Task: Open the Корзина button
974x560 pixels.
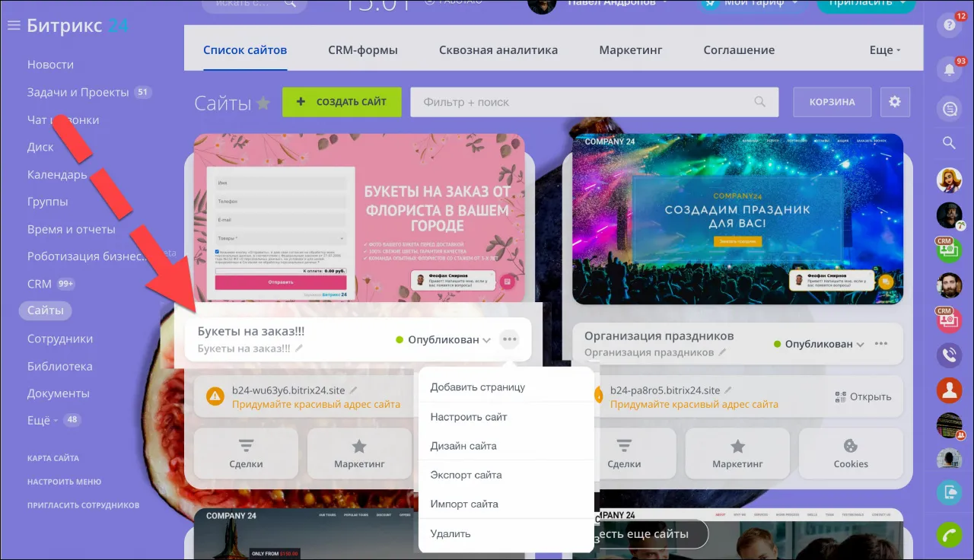Action: coord(832,102)
